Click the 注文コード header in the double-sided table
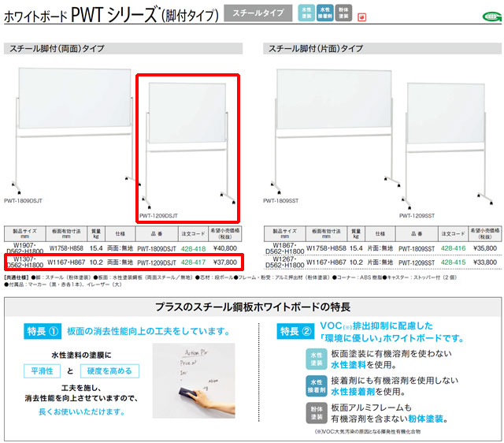This screenshot has height=443, width=504. click(193, 234)
